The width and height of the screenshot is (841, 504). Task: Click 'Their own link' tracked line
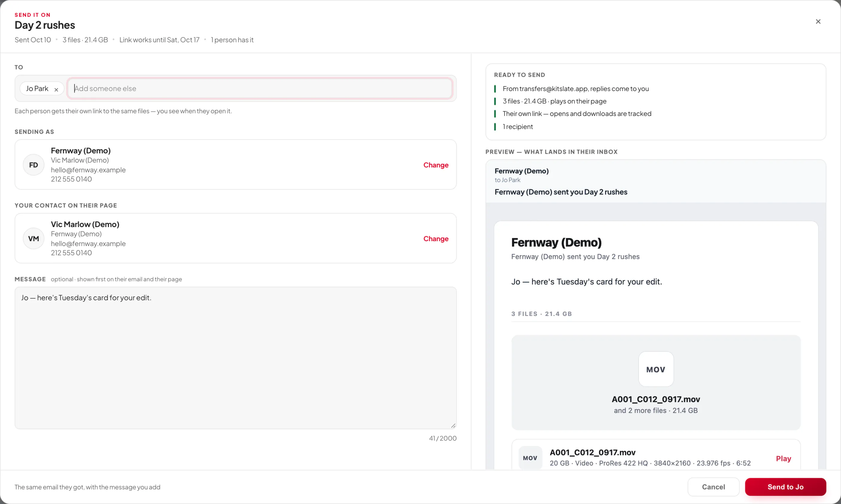coord(577,114)
